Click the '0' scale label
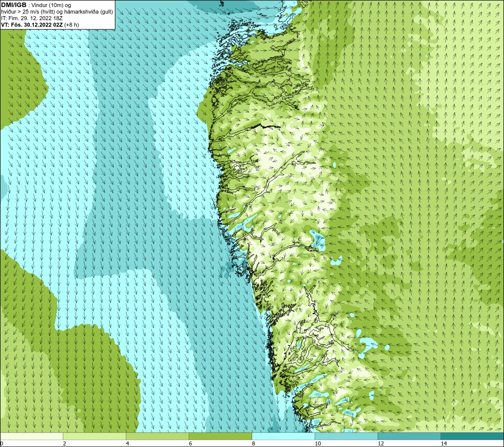This screenshot has height=447, width=504. click(2, 444)
